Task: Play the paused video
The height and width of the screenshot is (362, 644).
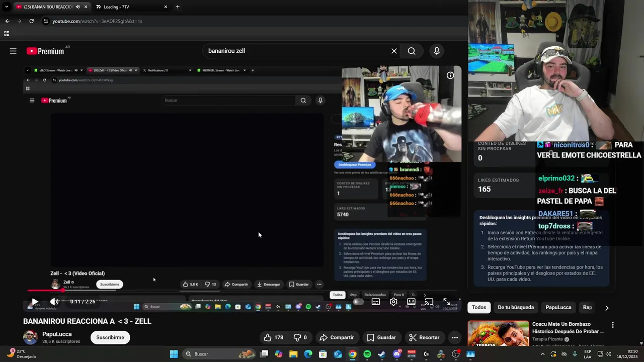Action: [35, 302]
